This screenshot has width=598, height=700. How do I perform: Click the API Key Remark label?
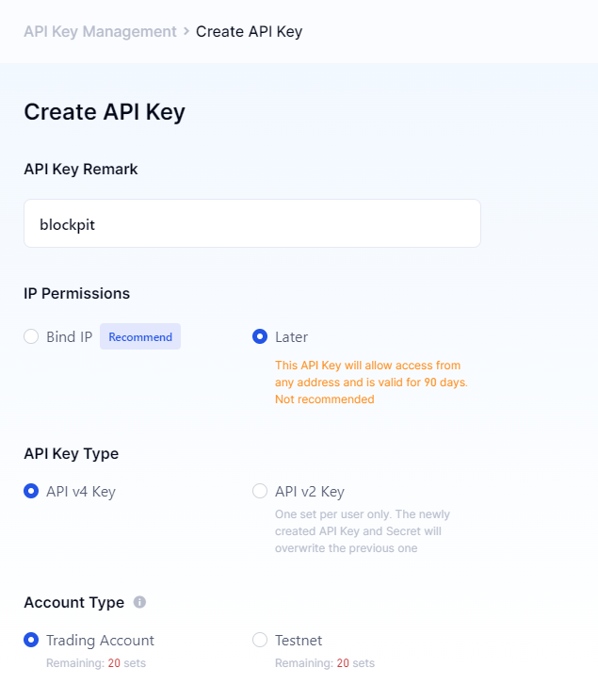pos(81,170)
